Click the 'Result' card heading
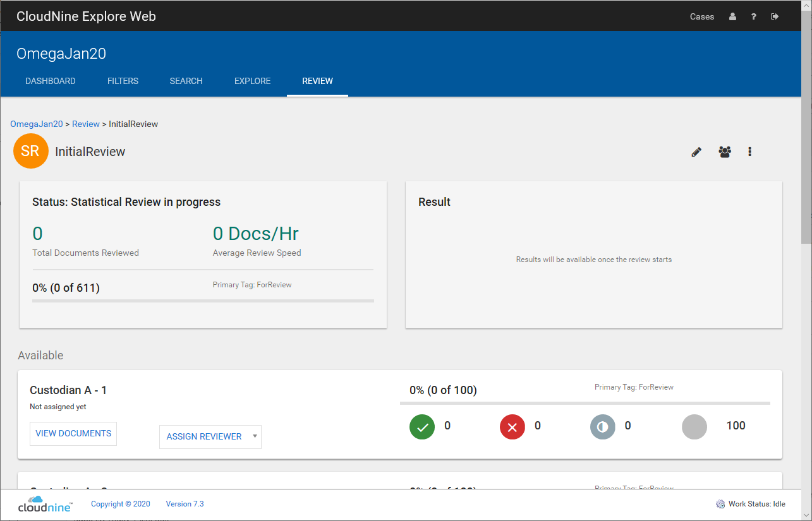812x521 pixels. point(435,202)
